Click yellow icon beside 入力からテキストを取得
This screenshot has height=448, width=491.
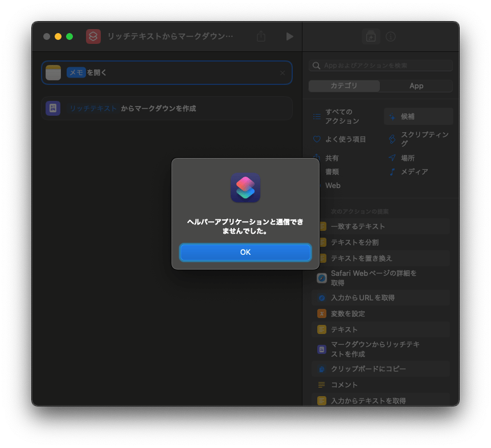(322, 401)
